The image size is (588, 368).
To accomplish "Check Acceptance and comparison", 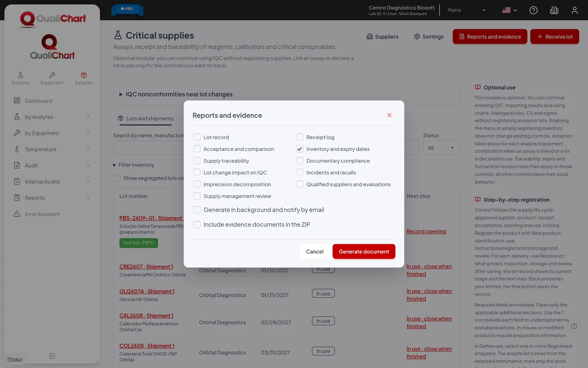I will [197, 149].
